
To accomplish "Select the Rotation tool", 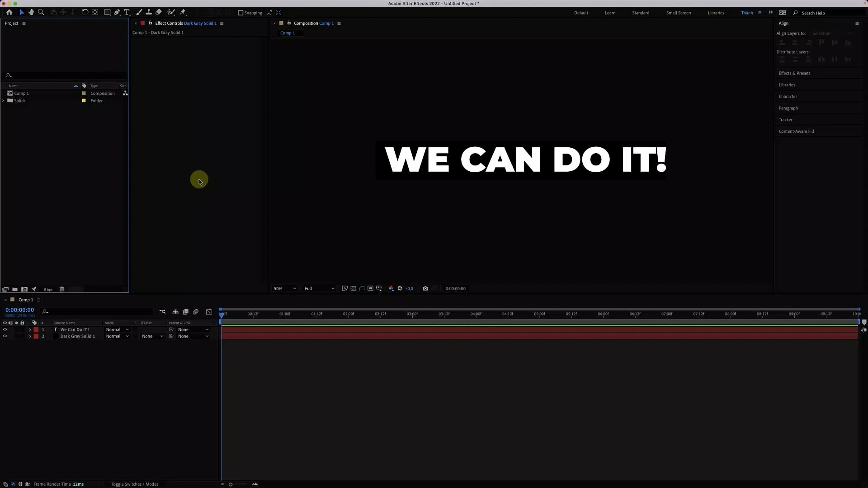I will 85,12.
